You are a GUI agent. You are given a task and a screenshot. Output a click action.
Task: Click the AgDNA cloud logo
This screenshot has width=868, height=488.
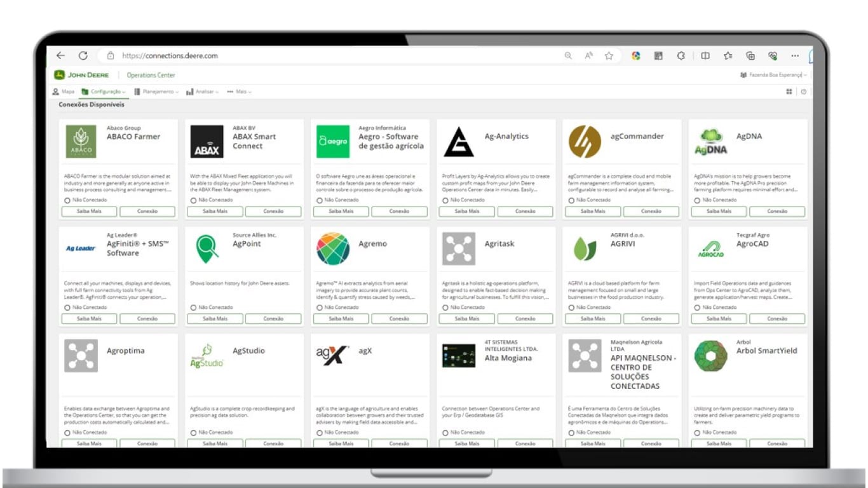[x=710, y=142]
